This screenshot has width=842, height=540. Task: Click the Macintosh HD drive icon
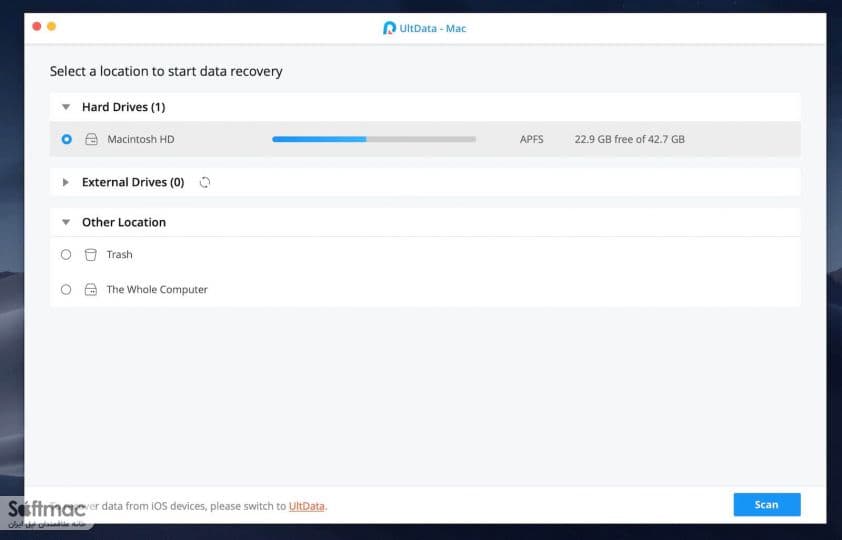click(91, 139)
